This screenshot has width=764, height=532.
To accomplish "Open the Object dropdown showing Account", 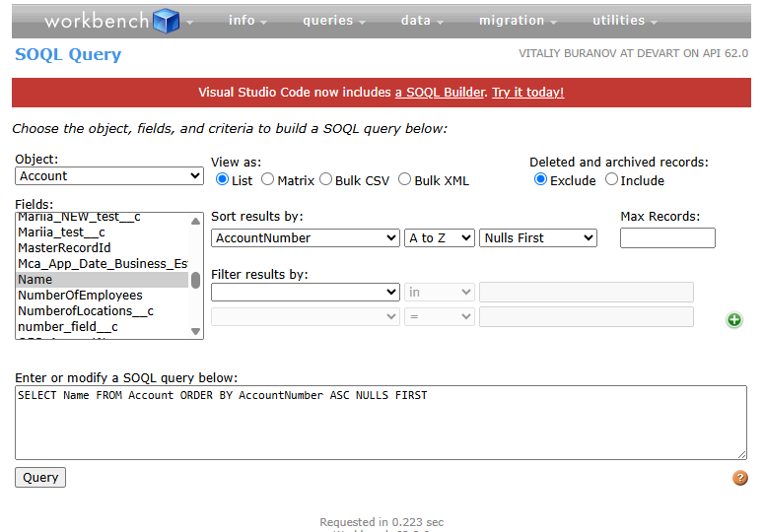I will point(109,175).
